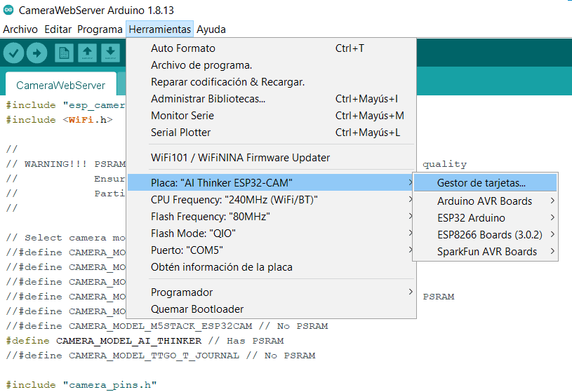Click the Open sketch up-arrow icon

87,53
